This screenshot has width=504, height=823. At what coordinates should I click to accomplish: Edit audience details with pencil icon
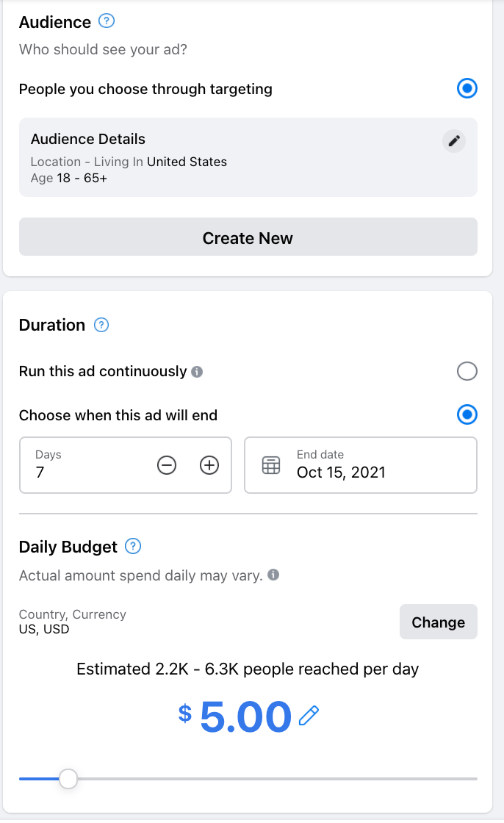pos(454,141)
